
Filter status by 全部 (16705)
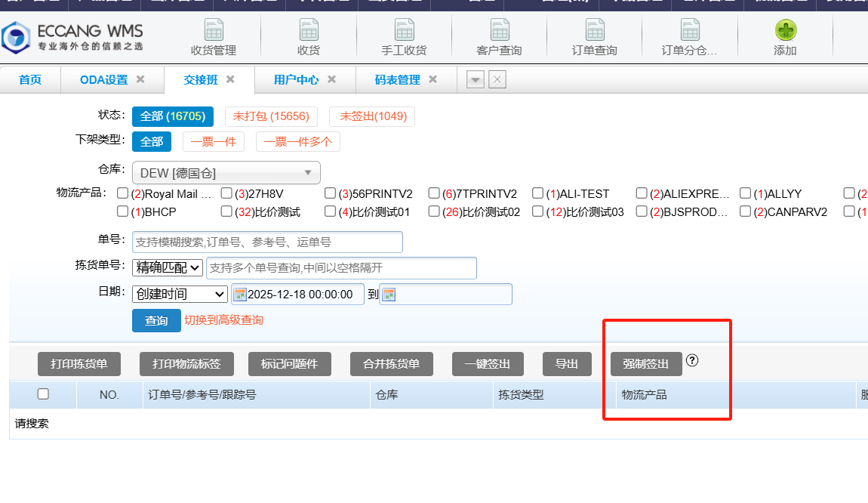tap(173, 116)
